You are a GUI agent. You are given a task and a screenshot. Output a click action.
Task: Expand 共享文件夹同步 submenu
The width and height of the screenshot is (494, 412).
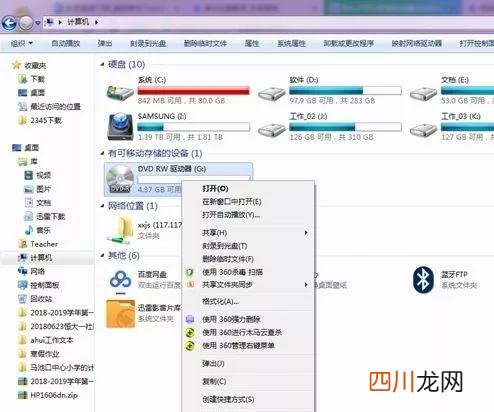(248, 285)
